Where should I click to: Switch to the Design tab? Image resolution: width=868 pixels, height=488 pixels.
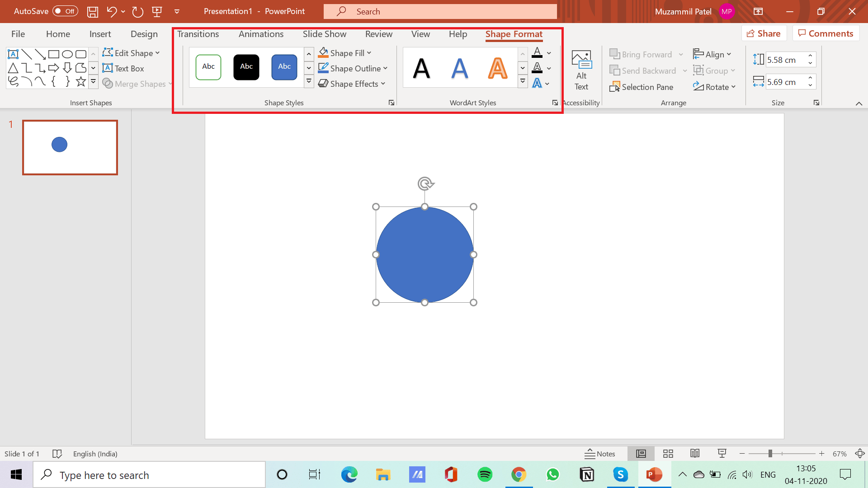[x=144, y=34]
